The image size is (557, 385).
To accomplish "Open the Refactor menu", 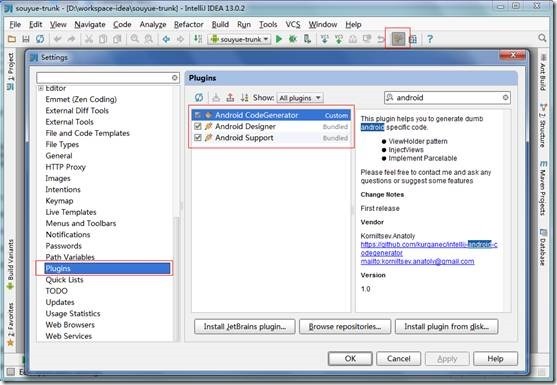I will click(x=189, y=24).
